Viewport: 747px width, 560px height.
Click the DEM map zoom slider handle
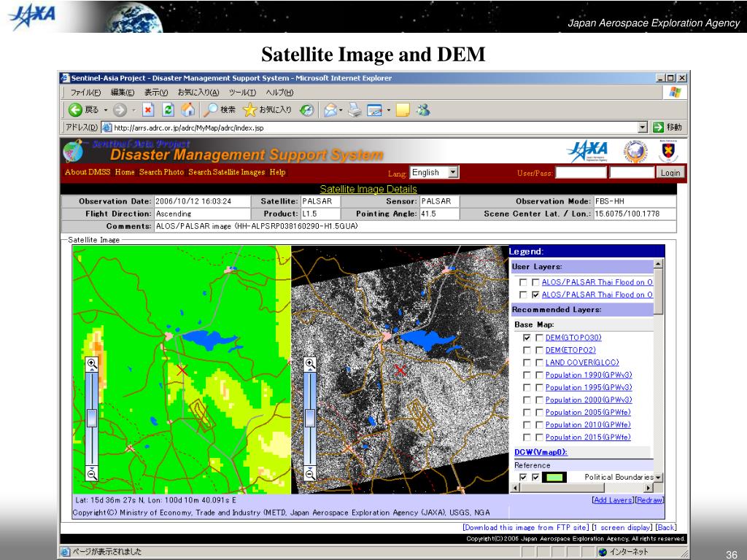point(91,418)
